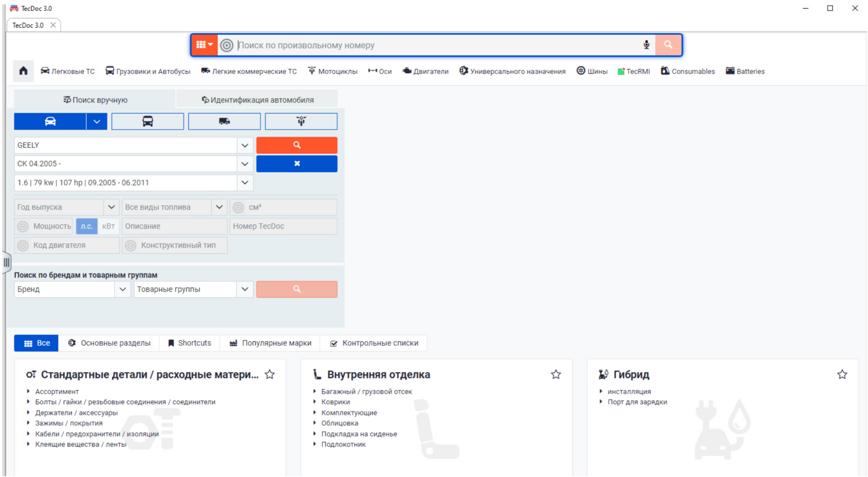Run the top number search

(x=668, y=45)
